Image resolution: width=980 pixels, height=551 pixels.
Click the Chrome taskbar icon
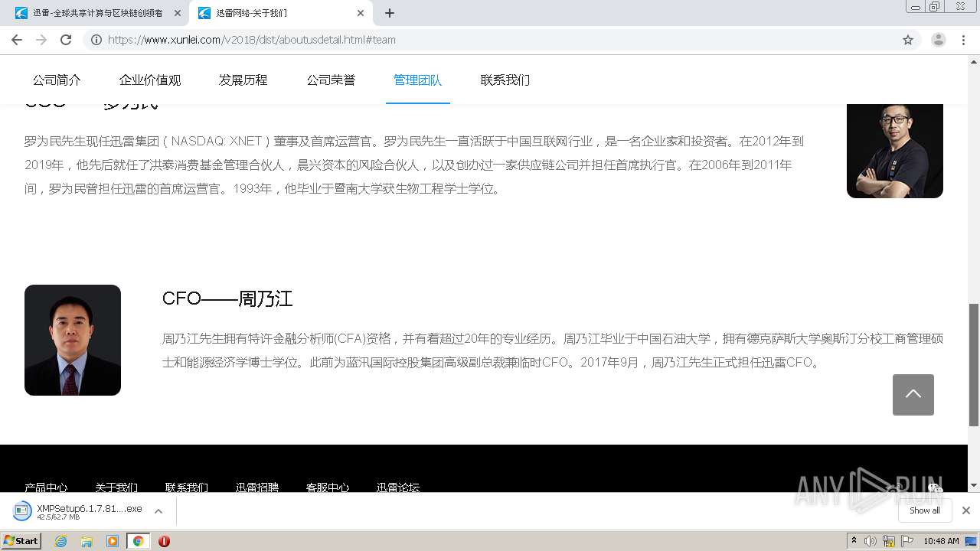[x=138, y=541]
